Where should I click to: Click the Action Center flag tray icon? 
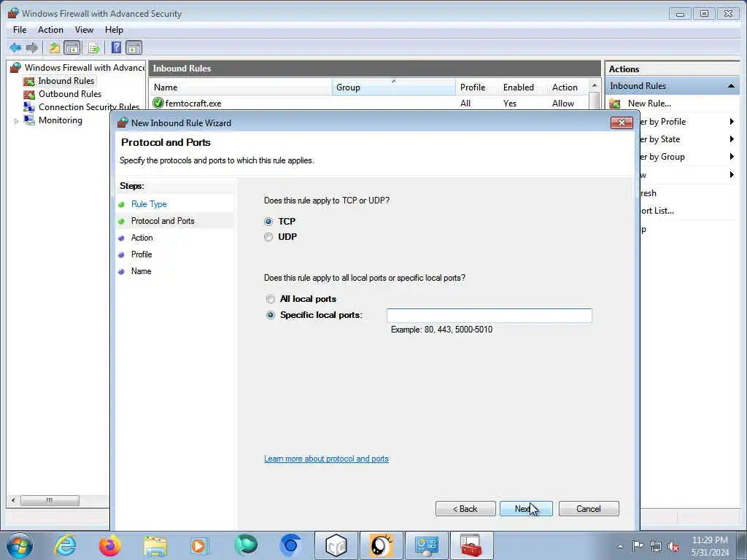coord(638,545)
